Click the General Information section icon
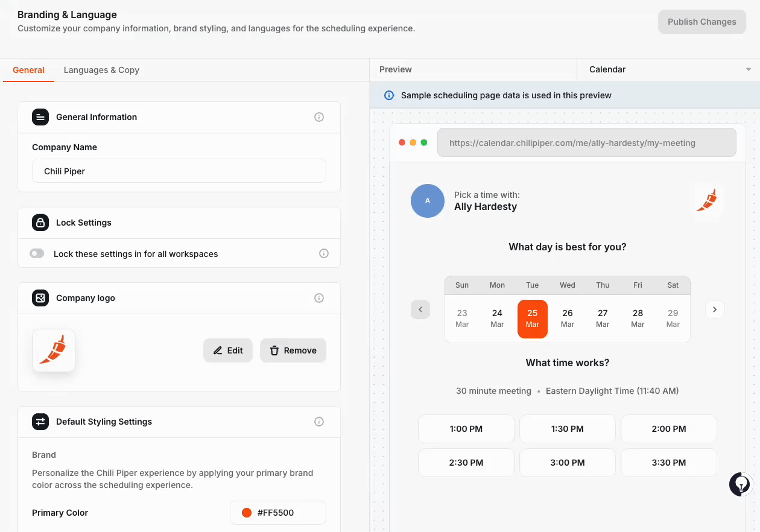The image size is (760, 532). point(40,117)
